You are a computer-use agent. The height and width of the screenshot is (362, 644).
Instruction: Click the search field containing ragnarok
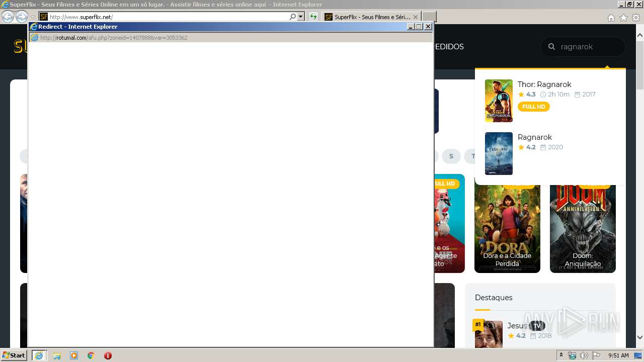pyautogui.click(x=583, y=47)
